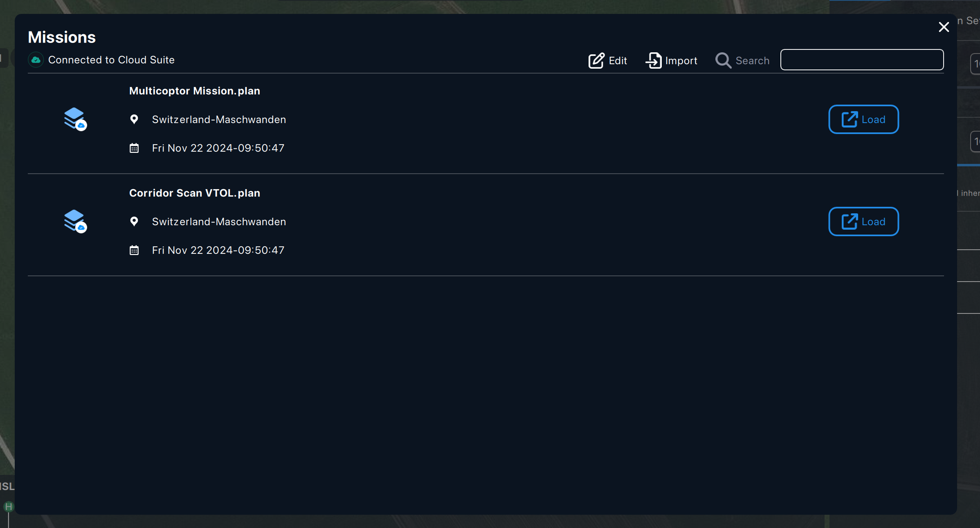Click the location pin for Multicoptor Mission

(134, 119)
